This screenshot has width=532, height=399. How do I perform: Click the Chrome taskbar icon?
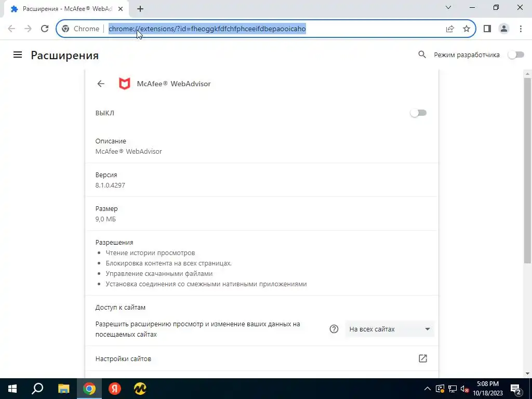coord(89,389)
